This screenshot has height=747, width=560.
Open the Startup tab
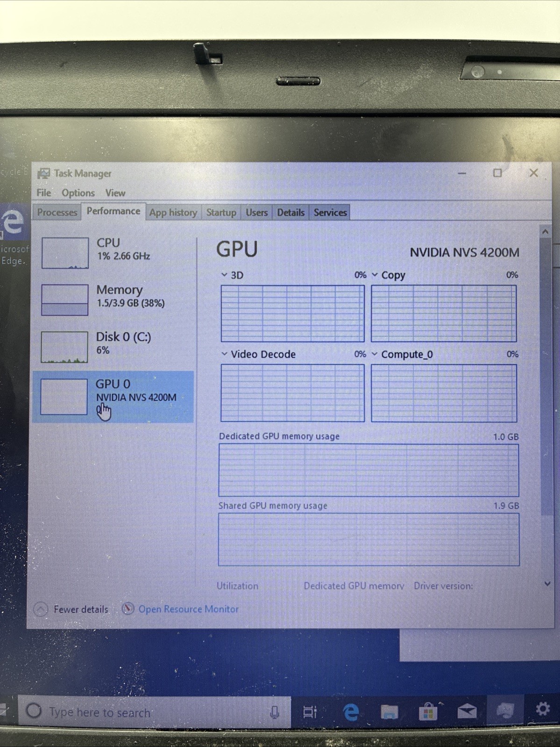[x=221, y=212]
